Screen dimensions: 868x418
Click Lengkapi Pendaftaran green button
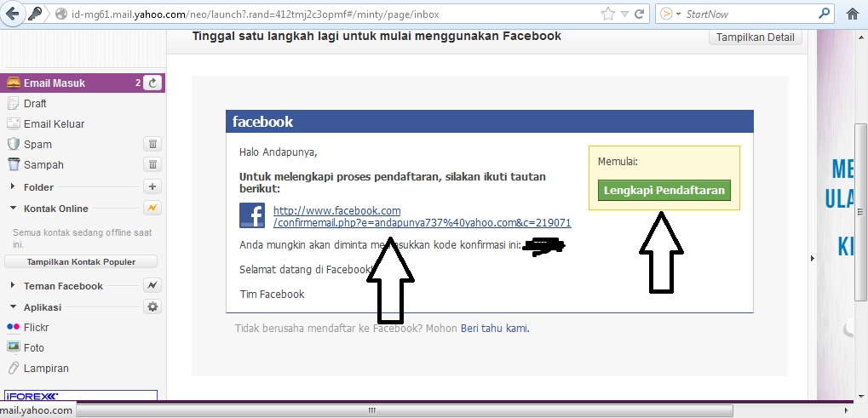[664, 190]
